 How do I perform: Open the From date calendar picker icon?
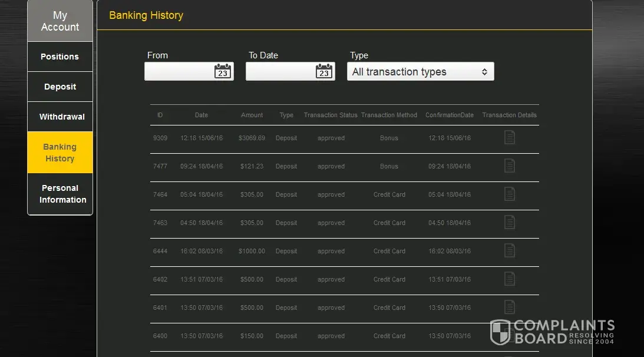pyautogui.click(x=222, y=71)
